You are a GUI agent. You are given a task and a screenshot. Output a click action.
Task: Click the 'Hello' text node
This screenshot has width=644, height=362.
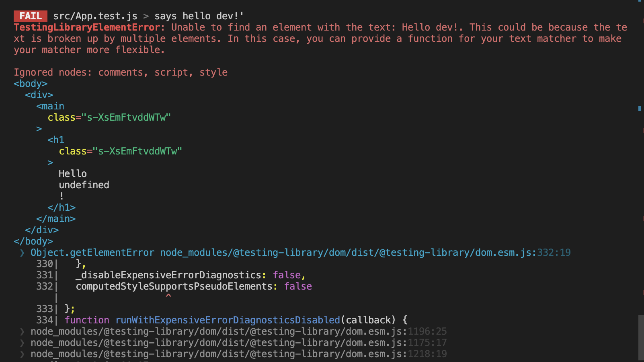tap(73, 174)
